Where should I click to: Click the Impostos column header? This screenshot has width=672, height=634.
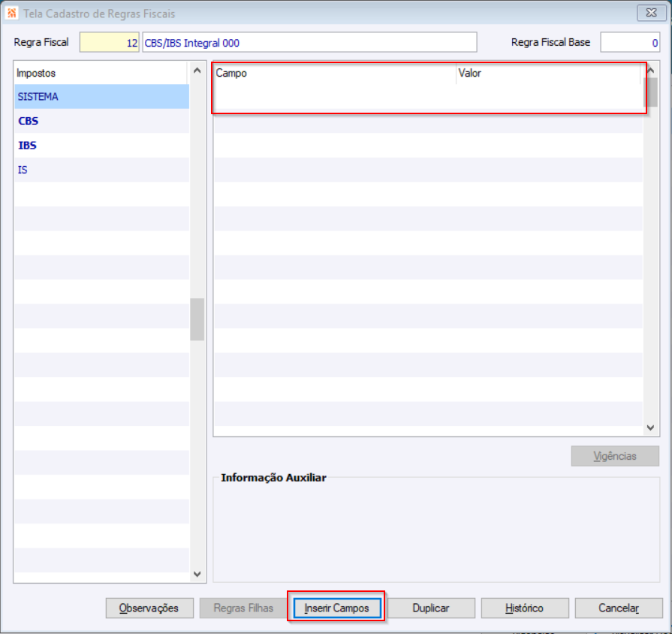[101, 73]
